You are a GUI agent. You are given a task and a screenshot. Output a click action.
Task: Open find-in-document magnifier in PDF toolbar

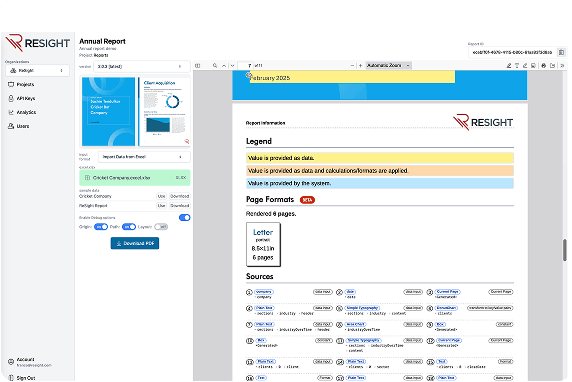tap(215, 66)
